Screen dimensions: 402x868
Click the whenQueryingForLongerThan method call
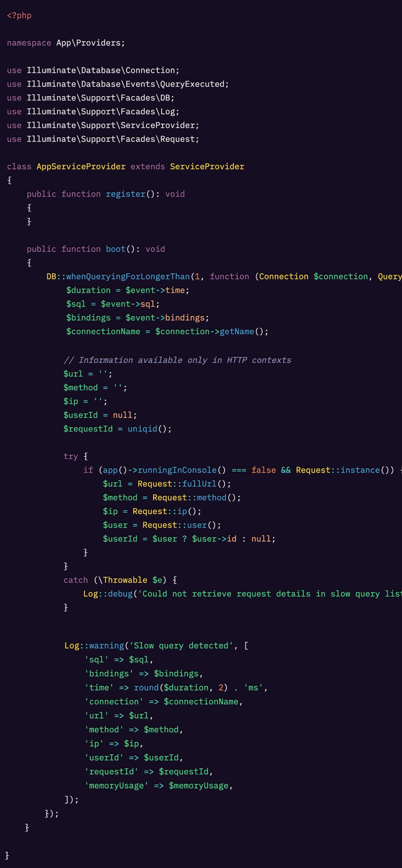[x=128, y=277]
